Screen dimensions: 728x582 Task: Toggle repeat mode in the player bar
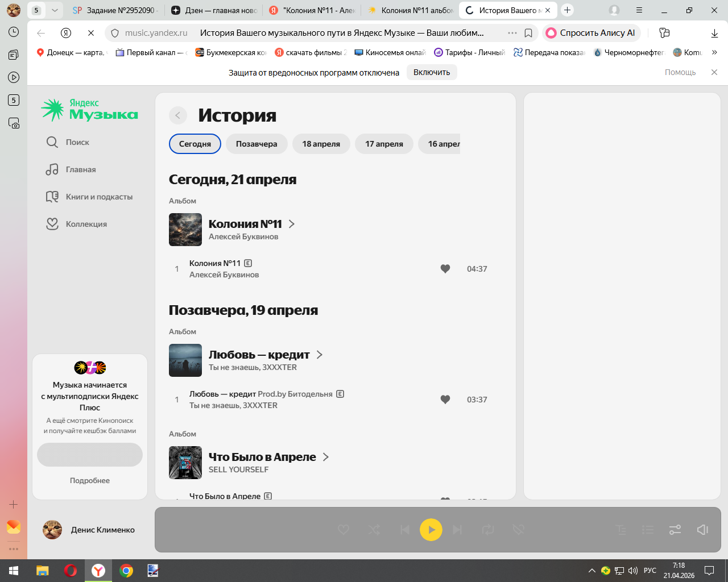pos(488,530)
